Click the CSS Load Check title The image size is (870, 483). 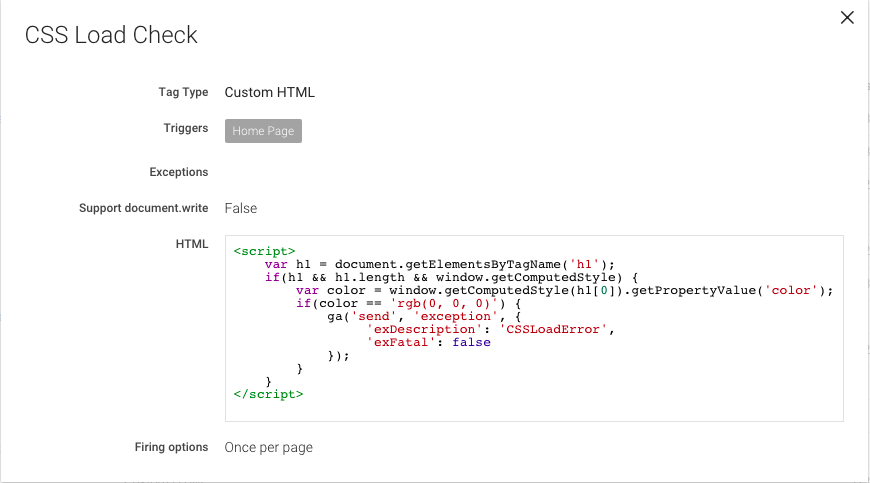pyautogui.click(x=111, y=35)
